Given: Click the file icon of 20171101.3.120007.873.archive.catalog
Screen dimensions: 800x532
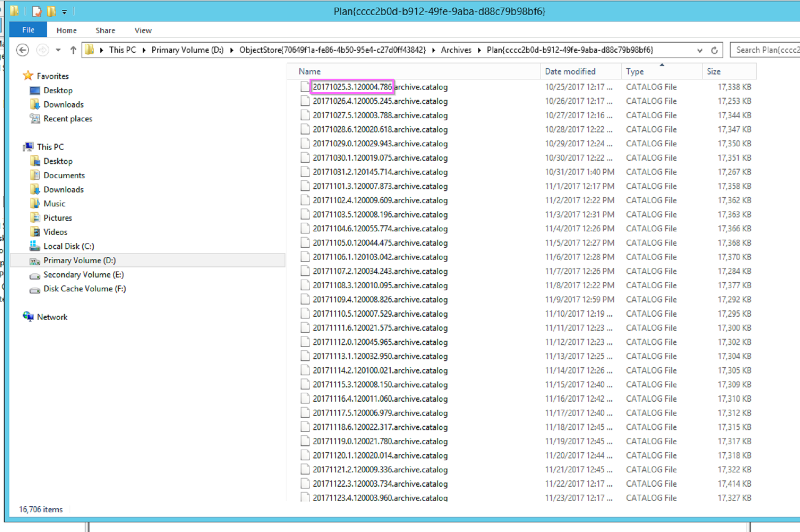Looking at the screenshot, I should coord(305,186).
